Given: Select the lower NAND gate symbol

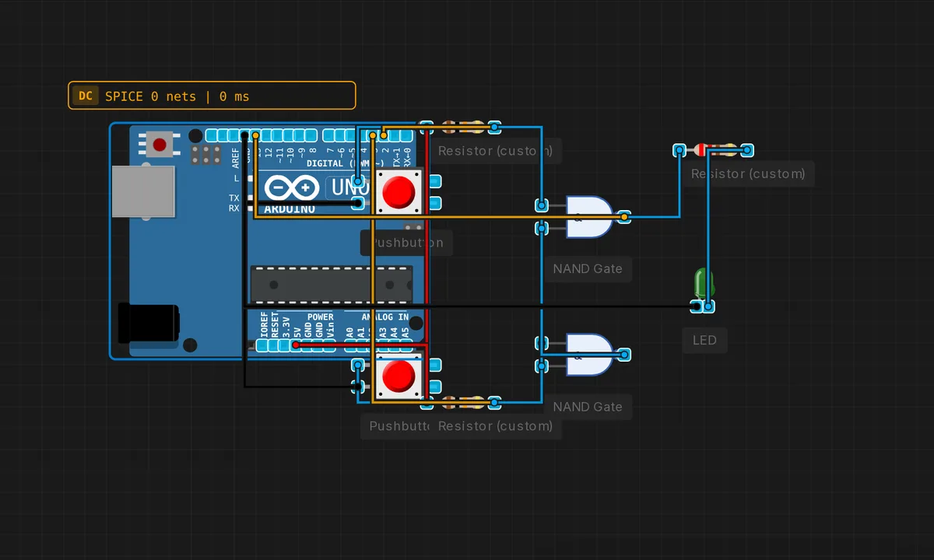Looking at the screenshot, I should click(x=588, y=355).
